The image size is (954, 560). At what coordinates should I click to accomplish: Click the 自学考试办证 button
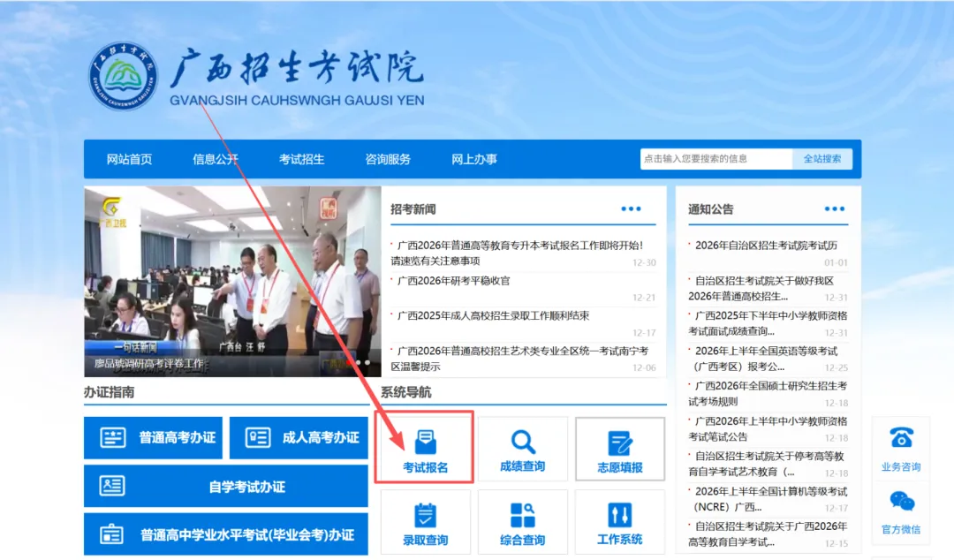[x=226, y=487]
